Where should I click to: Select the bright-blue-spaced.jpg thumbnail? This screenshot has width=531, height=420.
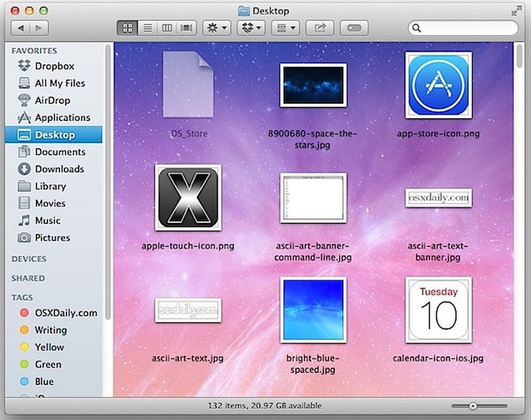(x=313, y=310)
